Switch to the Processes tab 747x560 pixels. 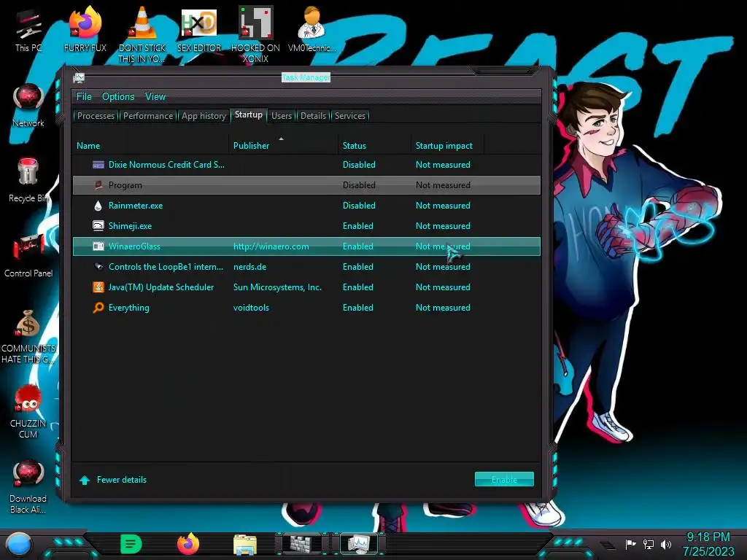pos(96,116)
